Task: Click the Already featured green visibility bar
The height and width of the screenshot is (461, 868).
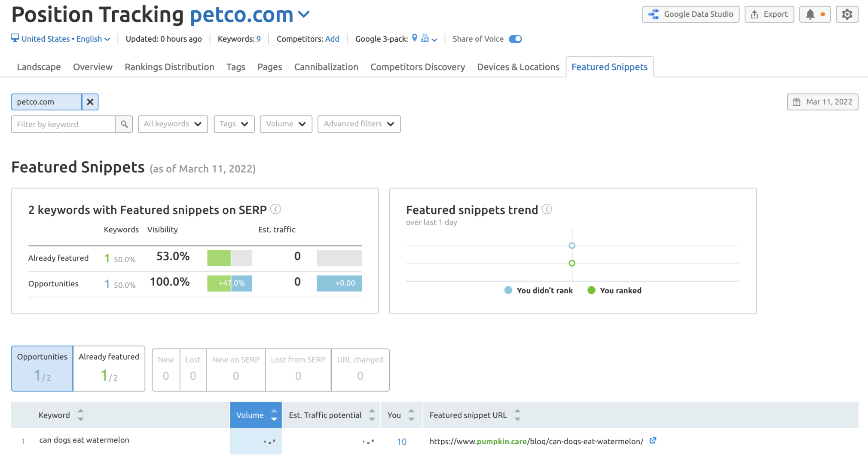Action: point(219,258)
